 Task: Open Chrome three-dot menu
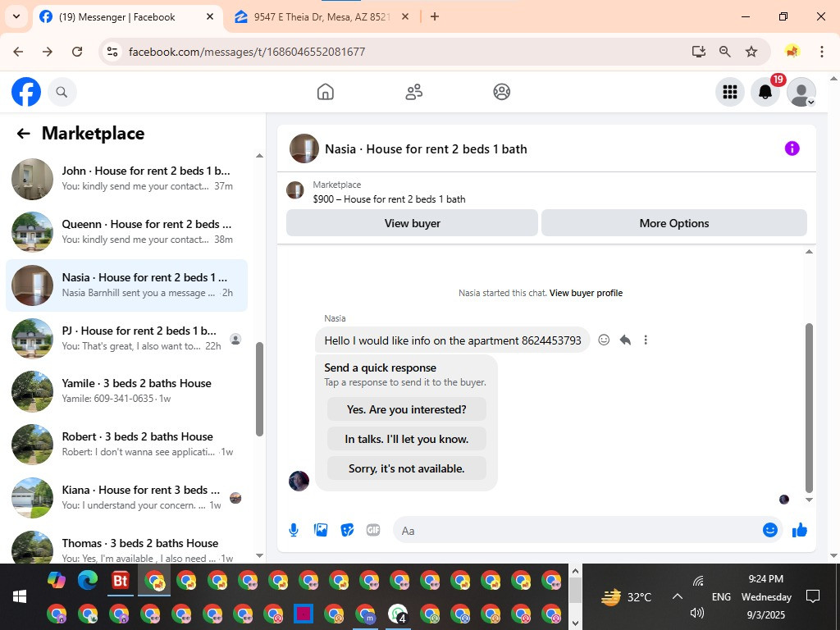pyautogui.click(x=822, y=52)
